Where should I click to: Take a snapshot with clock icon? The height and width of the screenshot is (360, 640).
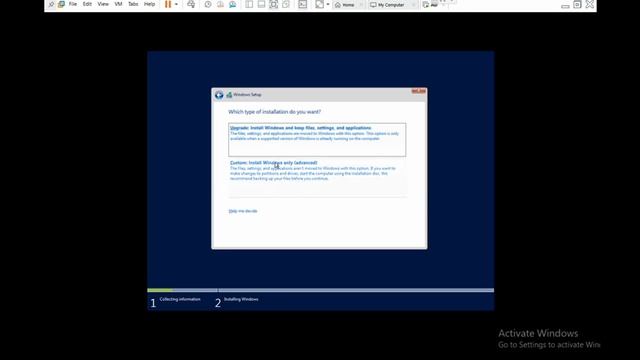tap(208, 4)
